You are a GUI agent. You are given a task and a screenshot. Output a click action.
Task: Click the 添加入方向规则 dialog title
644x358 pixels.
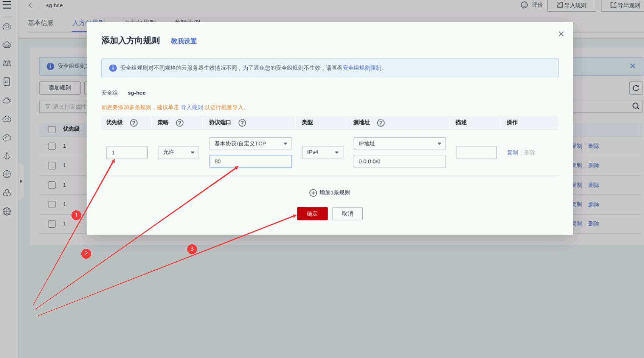tap(130, 41)
